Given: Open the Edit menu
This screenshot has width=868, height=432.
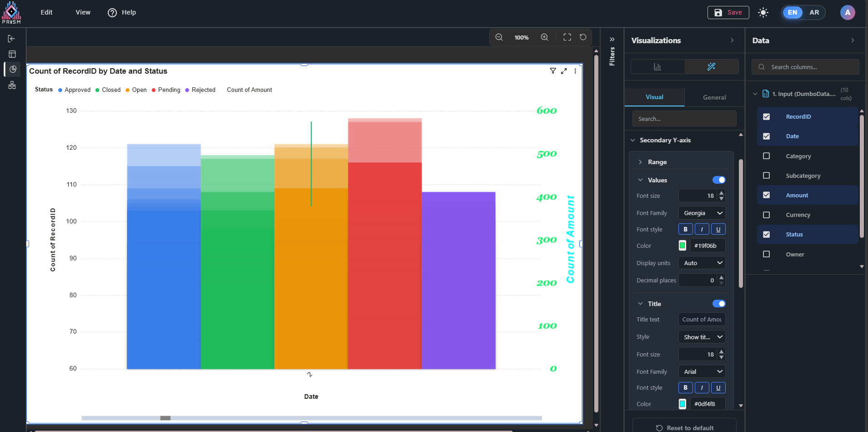Looking at the screenshot, I should [x=46, y=12].
